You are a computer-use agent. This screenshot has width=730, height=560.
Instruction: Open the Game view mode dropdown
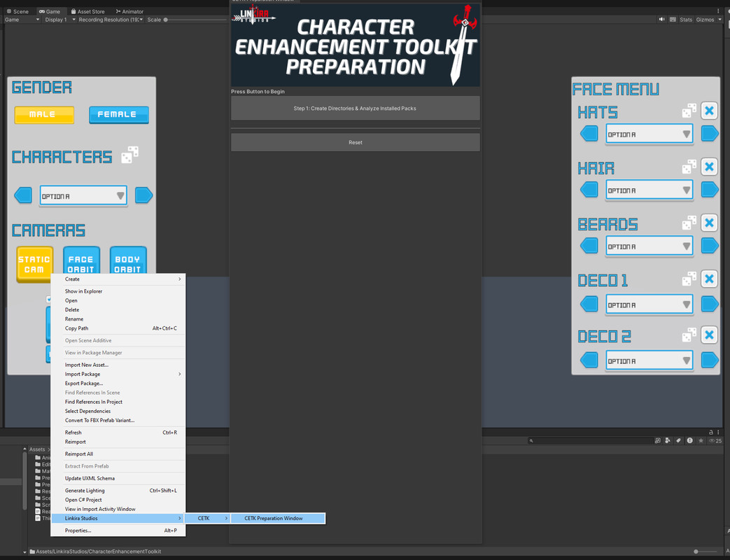click(22, 20)
